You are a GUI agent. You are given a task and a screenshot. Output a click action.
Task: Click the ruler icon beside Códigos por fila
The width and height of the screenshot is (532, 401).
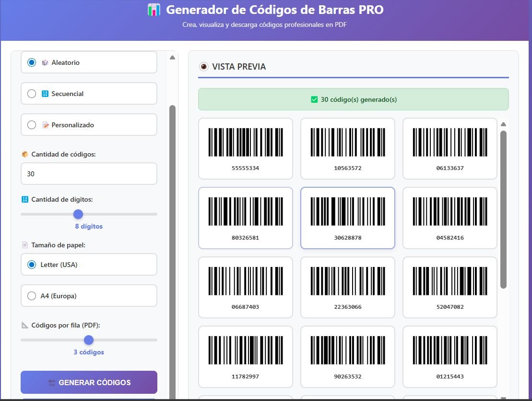point(25,325)
